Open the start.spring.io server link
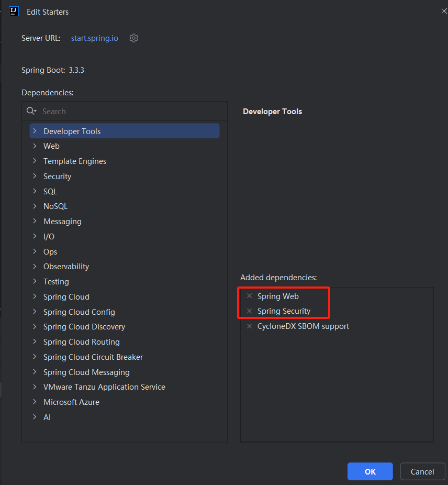 coord(95,38)
